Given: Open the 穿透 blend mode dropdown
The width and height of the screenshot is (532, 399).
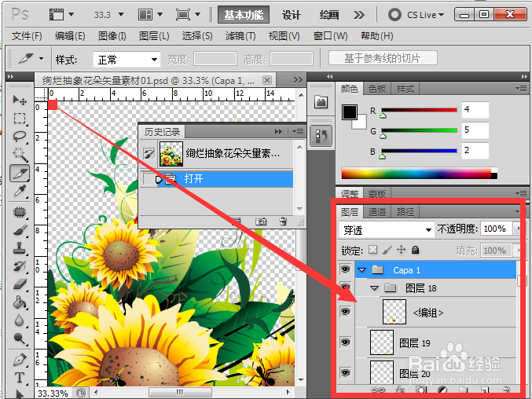Looking at the screenshot, I should 387,230.
